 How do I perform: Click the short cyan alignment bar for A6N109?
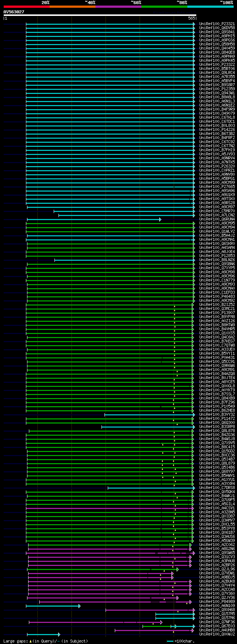[53, 606]
